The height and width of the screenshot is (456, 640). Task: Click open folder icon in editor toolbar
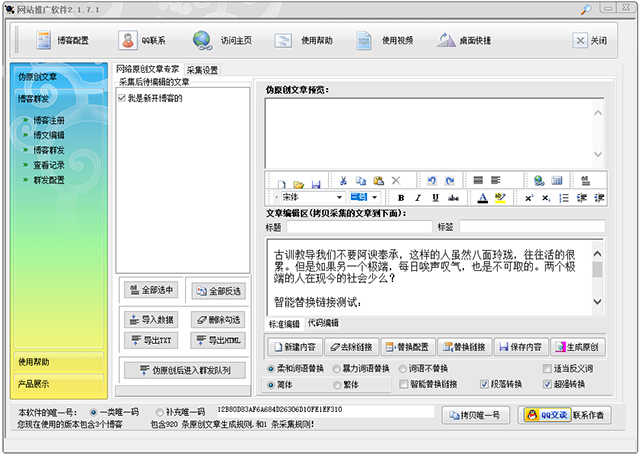299,184
